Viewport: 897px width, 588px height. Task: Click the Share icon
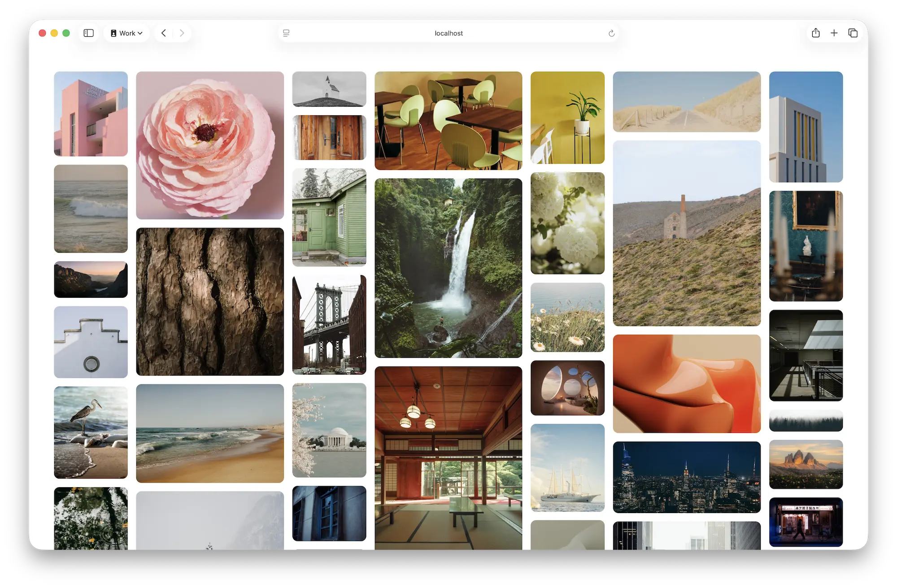pyautogui.click(x=815, y=33)
